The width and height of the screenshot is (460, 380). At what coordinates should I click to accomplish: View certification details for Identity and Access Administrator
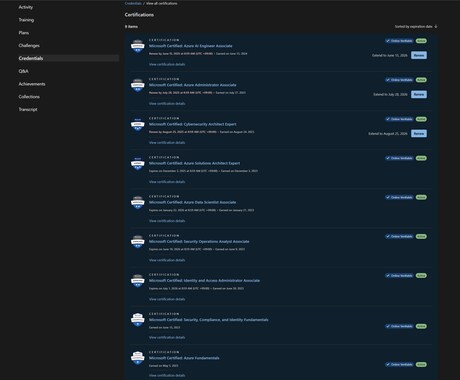(167, 299)
